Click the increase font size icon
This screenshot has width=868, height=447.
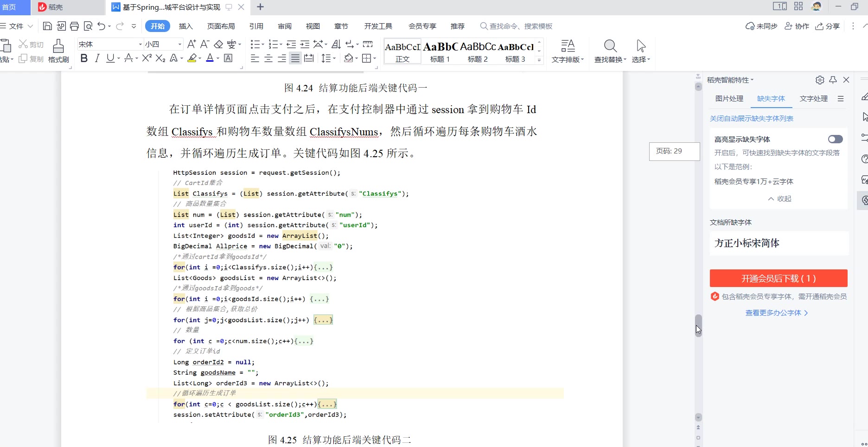(191, 45)
